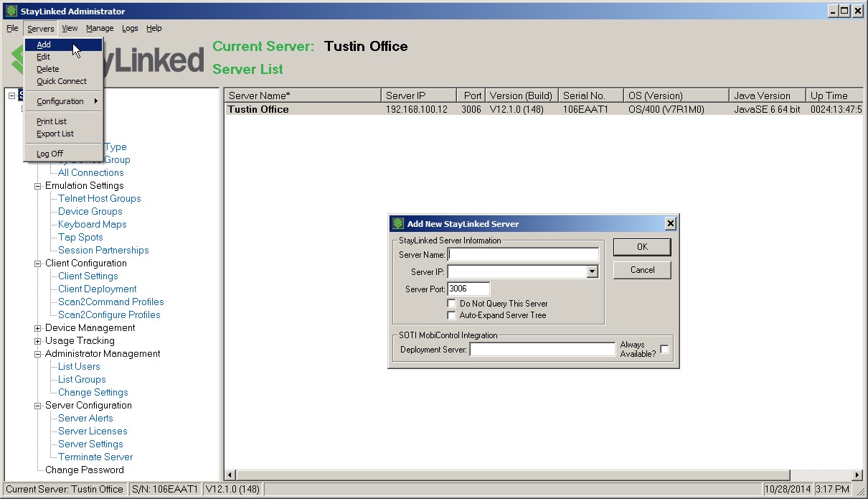Select Terminate Server from the sidebar
868x499 pixels.
tap(94, 457)
